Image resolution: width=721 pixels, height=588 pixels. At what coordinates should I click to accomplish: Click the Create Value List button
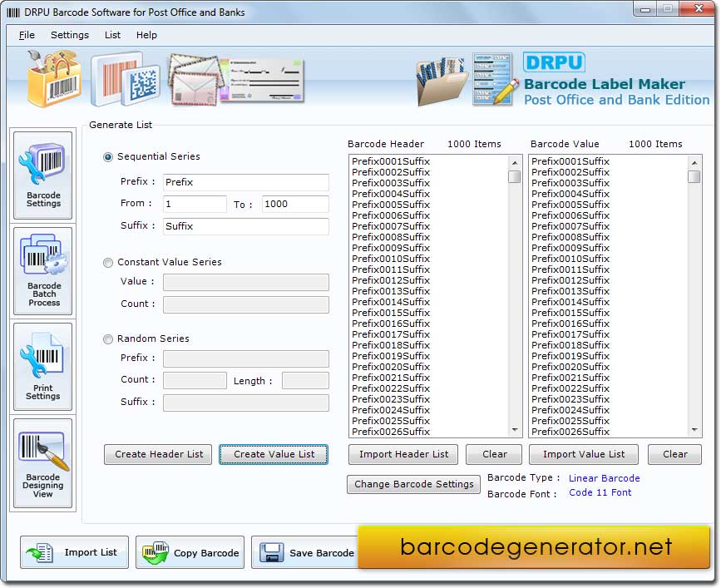point(274,454)
